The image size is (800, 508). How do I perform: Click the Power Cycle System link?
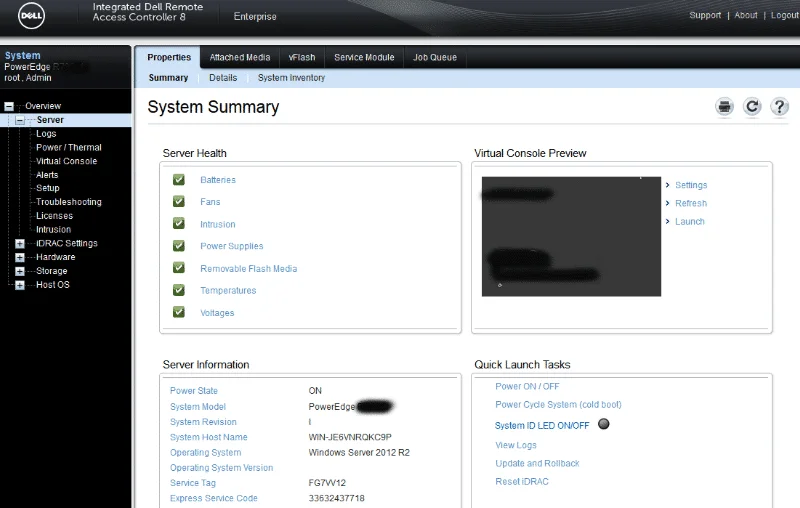point(558,405)
